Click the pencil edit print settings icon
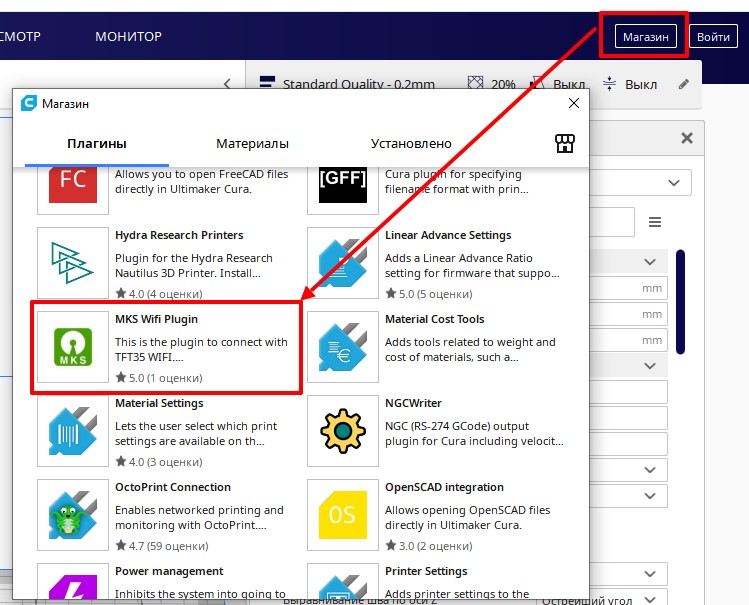The image size is (749, 605). pyautogui.click(x=684, y=85)
